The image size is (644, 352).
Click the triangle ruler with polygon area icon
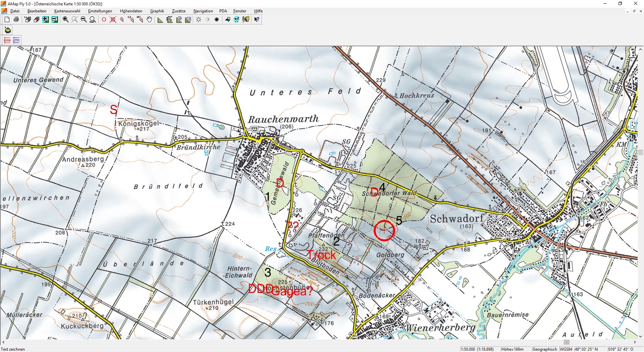170,19
